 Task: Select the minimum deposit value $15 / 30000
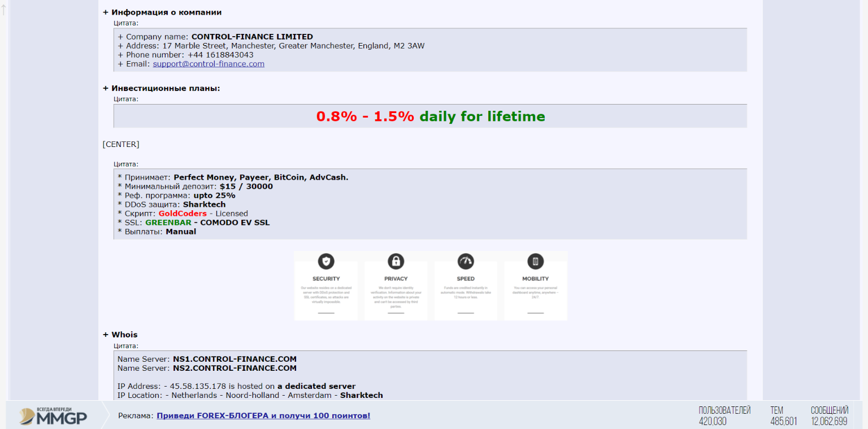pyautogui.click(x=246, y=186)
